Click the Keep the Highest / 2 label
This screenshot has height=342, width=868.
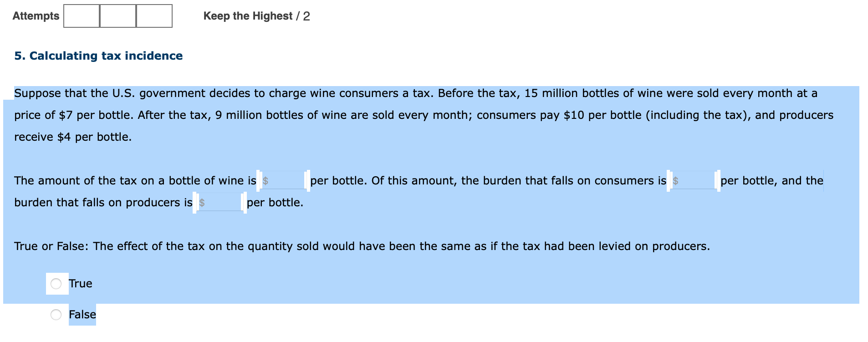[x=257, y=16]
